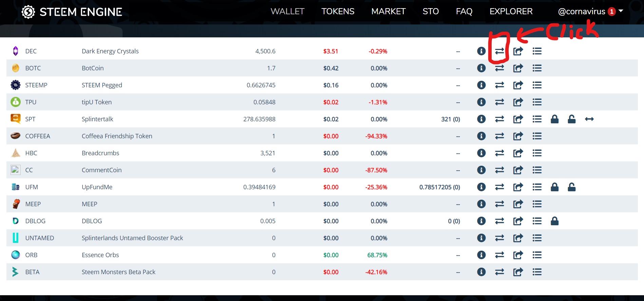Navigate to the MARKET page
The height and width of the screenshot is (301, 644).
coord(388,12)
